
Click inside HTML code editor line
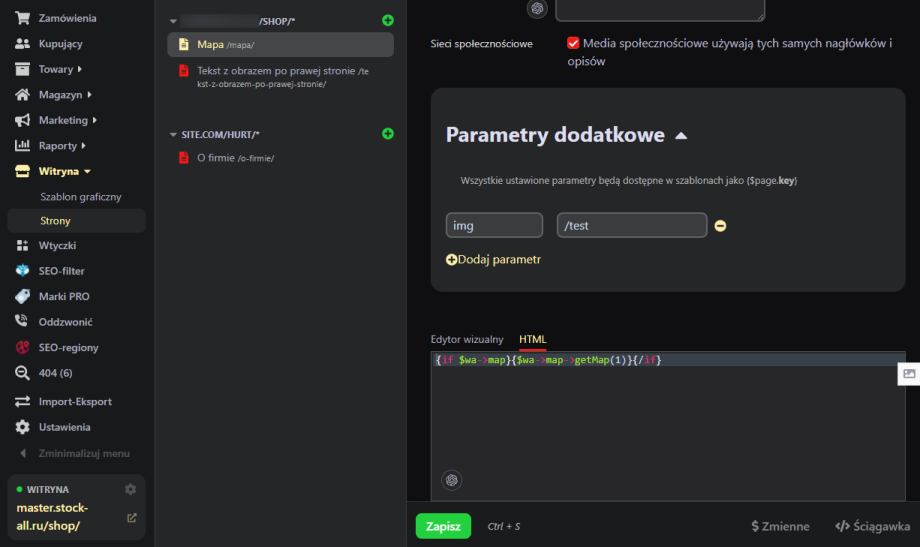pyautogui.click(x=668, y=360)
